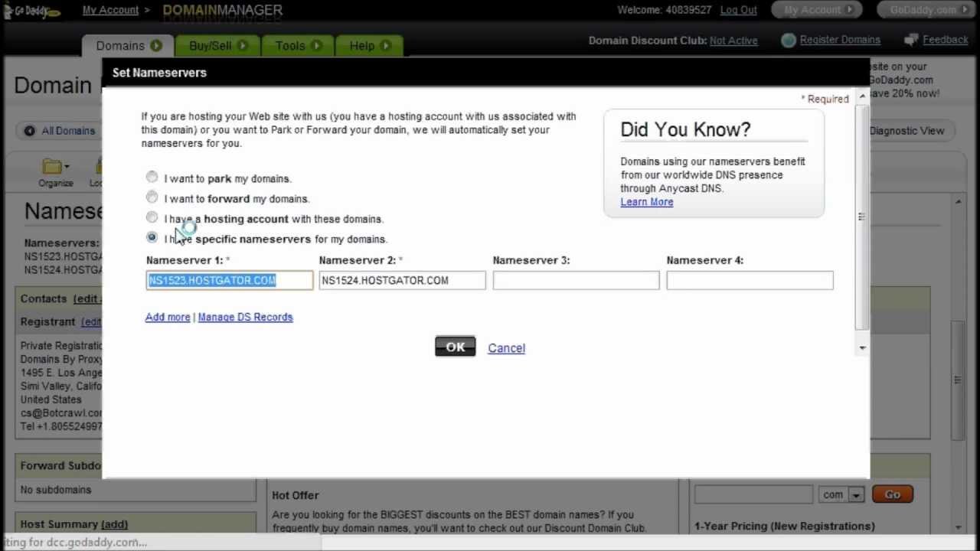Viewport: 980px width, 551px height.
Task: Click the Nameserver 4 input field
Action: click(750, 280)
